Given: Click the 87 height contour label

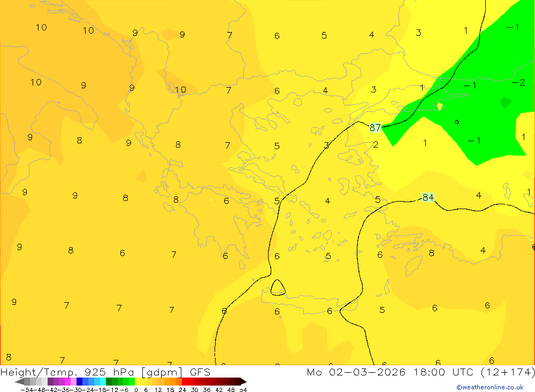Looking at the screenshot, I should (x=375, y=128).
